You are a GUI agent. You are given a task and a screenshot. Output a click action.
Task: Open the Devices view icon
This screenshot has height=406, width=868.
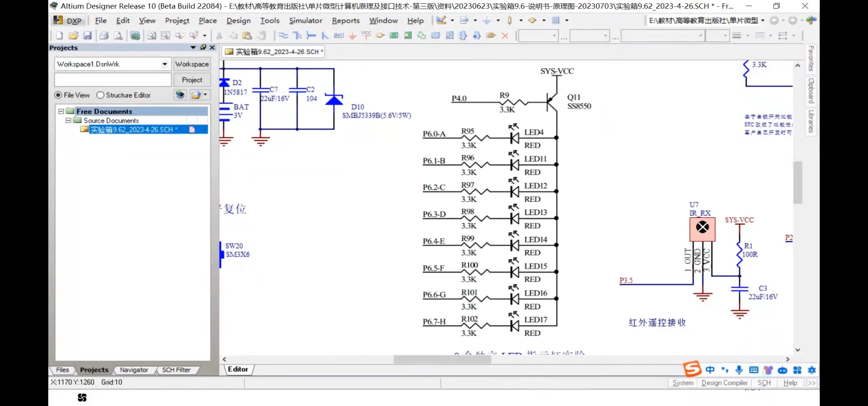(135, 36)
